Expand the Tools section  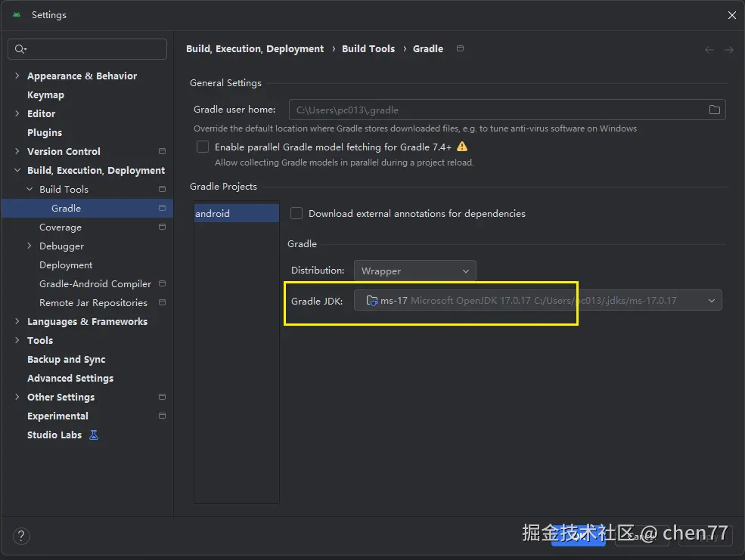pos(17,340)
